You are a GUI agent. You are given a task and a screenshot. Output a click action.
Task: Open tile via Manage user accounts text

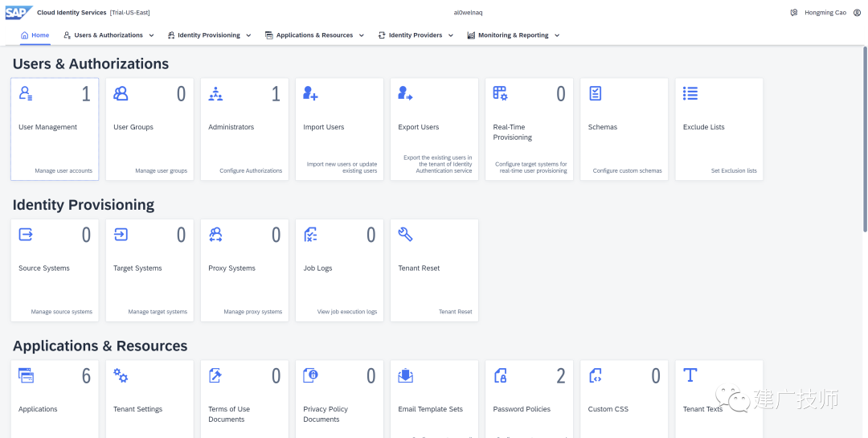pyautogui.click(x=63, y=170)
